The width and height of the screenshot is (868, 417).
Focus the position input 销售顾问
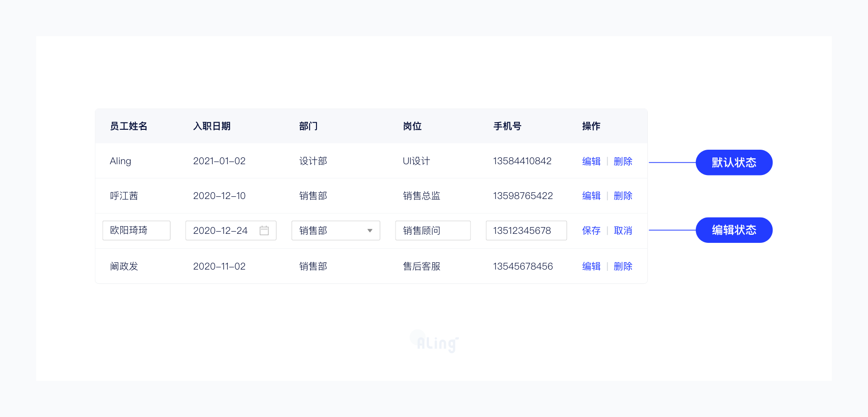click(433, 231)
